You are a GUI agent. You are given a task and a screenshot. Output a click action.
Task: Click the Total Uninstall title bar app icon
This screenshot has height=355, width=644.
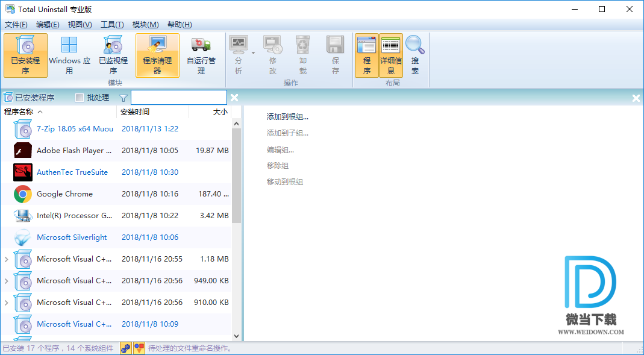coord(10,8)
